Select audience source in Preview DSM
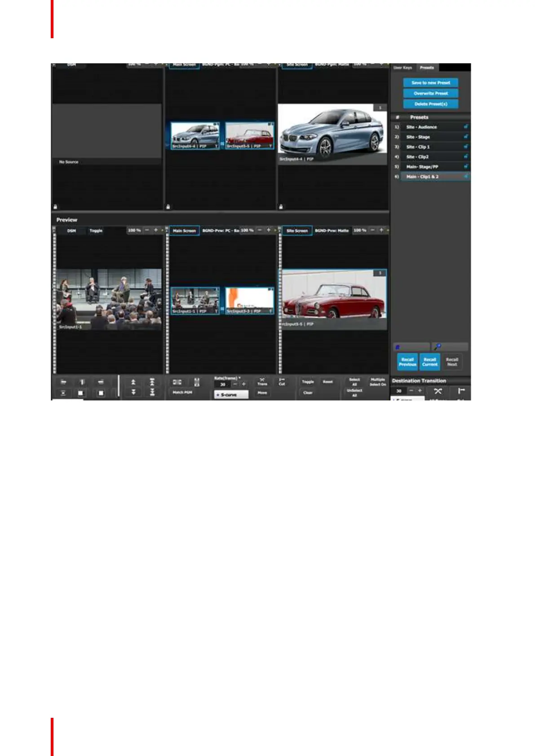 click(x=108, y=299)
